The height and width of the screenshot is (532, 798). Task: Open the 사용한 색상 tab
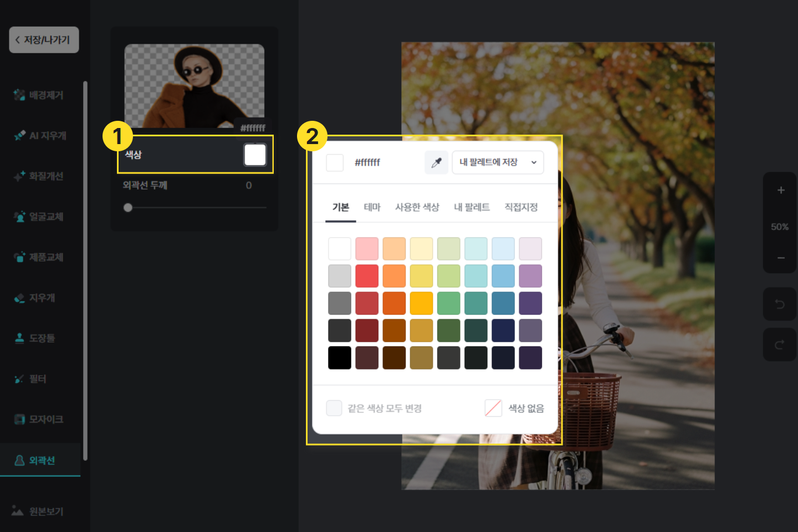coord(417,207)
